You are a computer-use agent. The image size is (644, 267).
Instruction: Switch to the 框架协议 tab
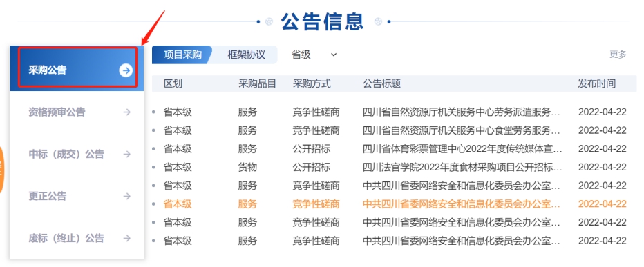(246, 55)
